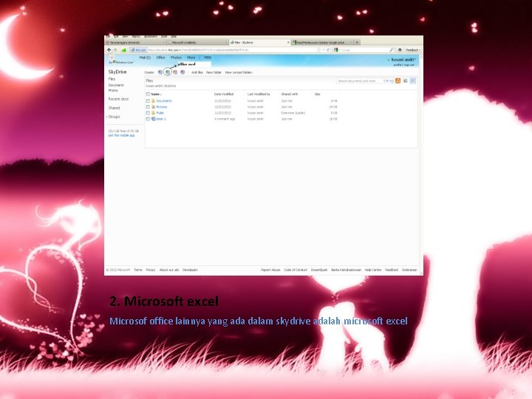Switch to the Files - SkyDrive tab
This screenshot has height=399, width=532.
click(259, 42)
